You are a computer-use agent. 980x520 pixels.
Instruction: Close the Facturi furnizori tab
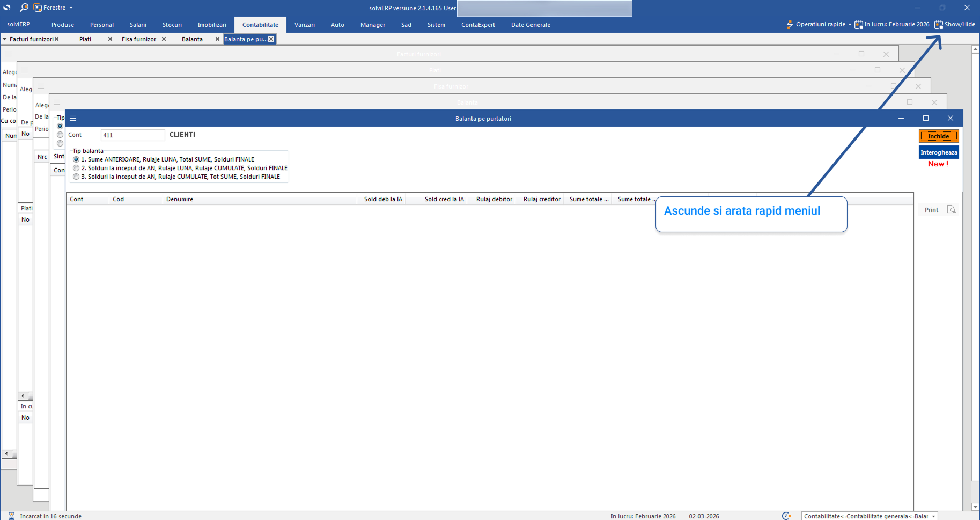tap(57, 39)
